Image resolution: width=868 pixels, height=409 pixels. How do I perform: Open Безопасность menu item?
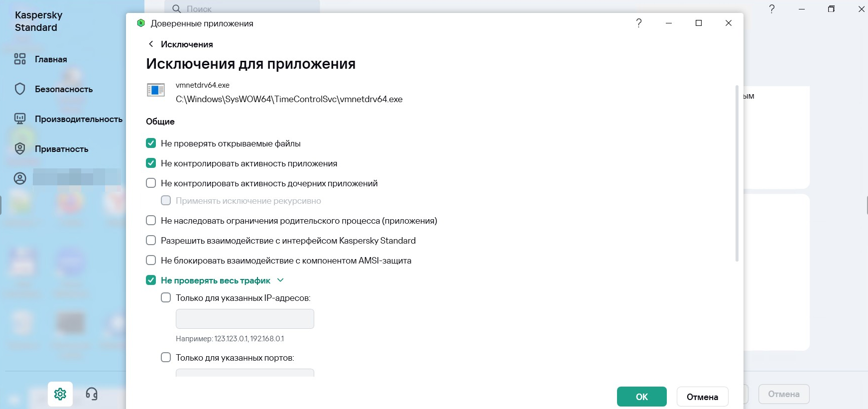point(64,89)
